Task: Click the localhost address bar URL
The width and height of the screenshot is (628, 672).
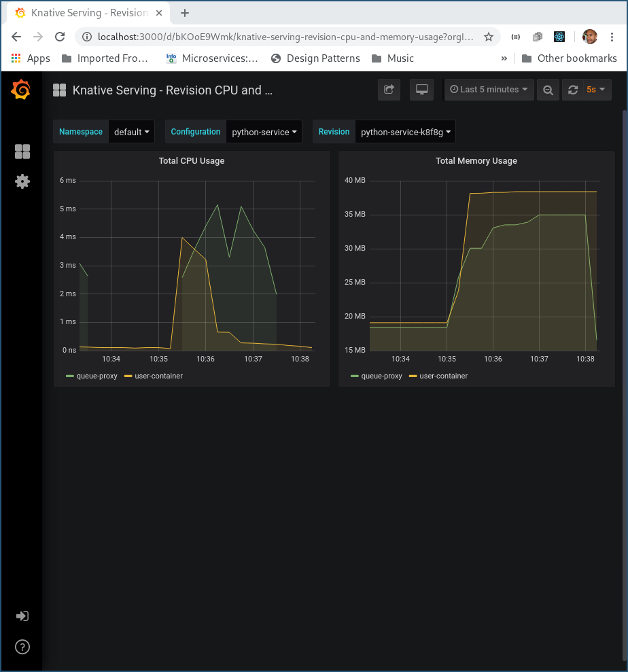Action: 285,37
